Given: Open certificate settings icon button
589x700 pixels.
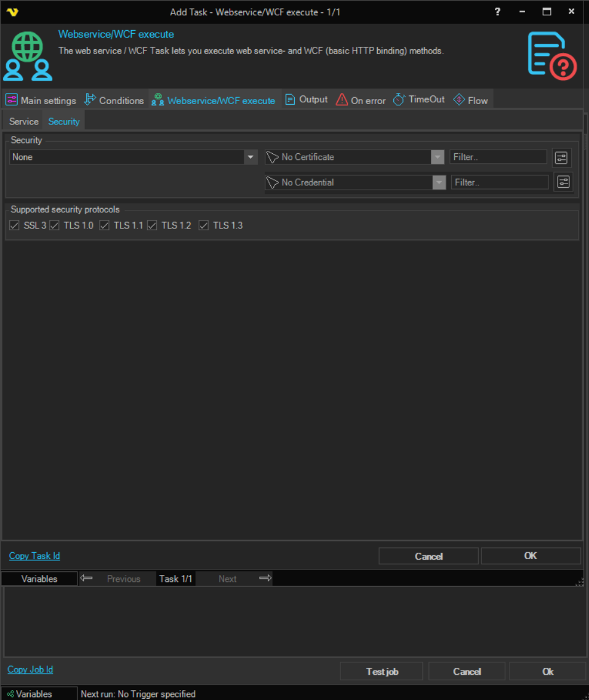Looking at the screenshot, I should coord(561,158).
